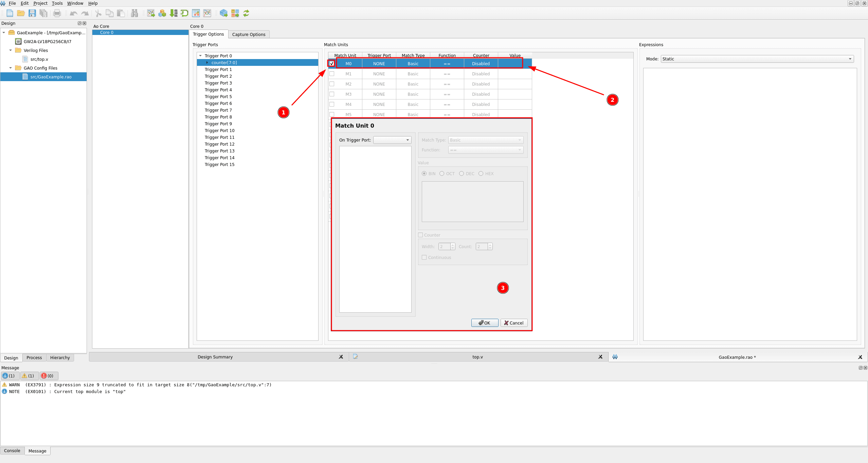
Task: Open the Tools menu
Action: point(57,3)
